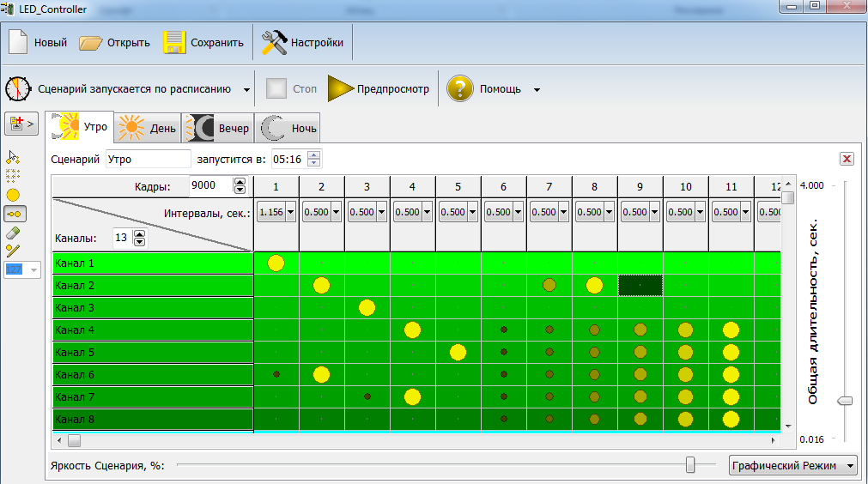The image size is (868, 484).
Task: Click frame 4 column header
Action: point(412,187)
